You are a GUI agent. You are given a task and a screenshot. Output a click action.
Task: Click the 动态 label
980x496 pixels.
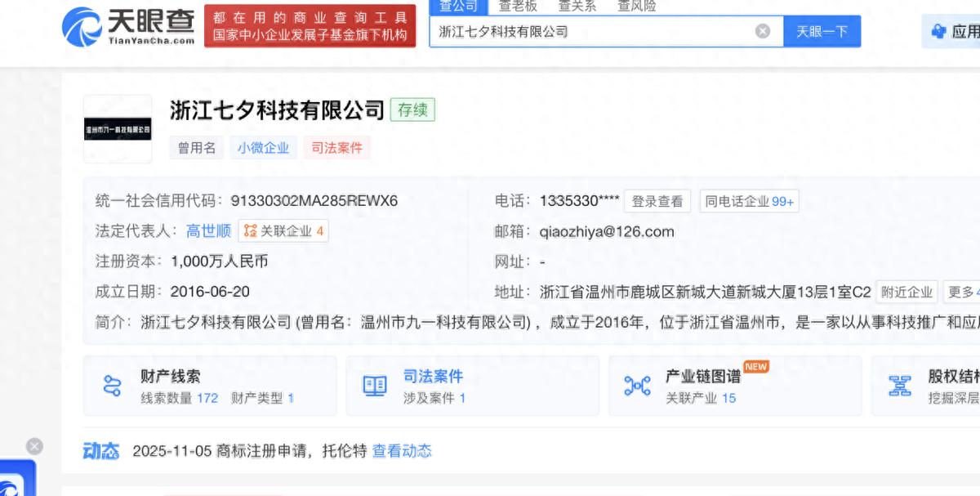click(x=101, y=450)
